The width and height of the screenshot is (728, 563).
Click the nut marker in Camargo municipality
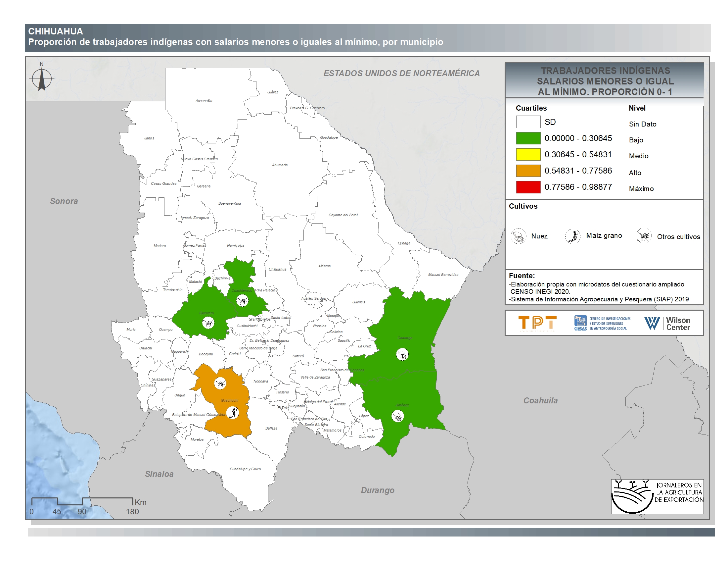click(402, 354)
